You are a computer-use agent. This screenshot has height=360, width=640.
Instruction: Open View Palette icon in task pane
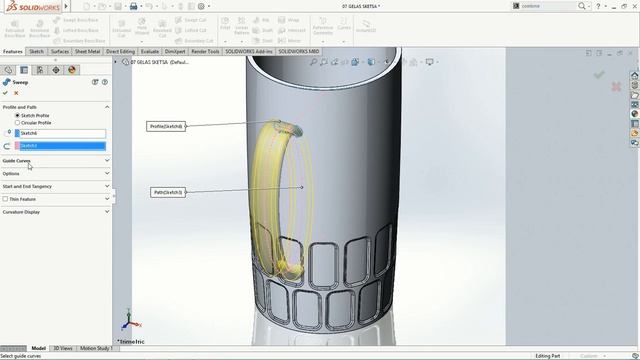click(x=635, y=104)
